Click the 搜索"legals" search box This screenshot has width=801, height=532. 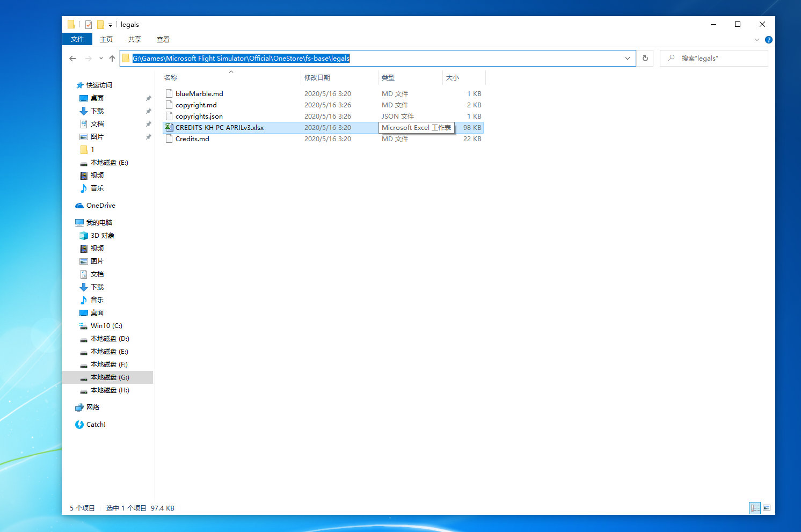pos(714,59)
